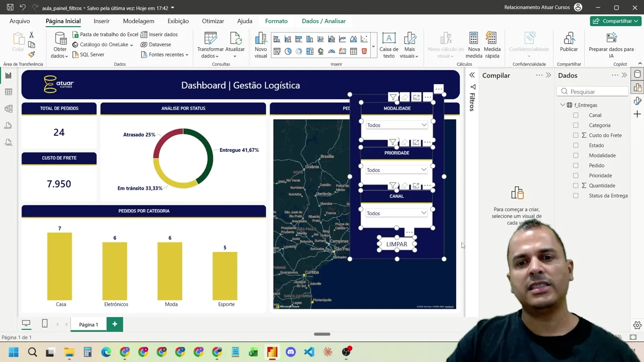Click the Compartilhar button
Screen dimensions: 644x362
click(x=615, y=21)
